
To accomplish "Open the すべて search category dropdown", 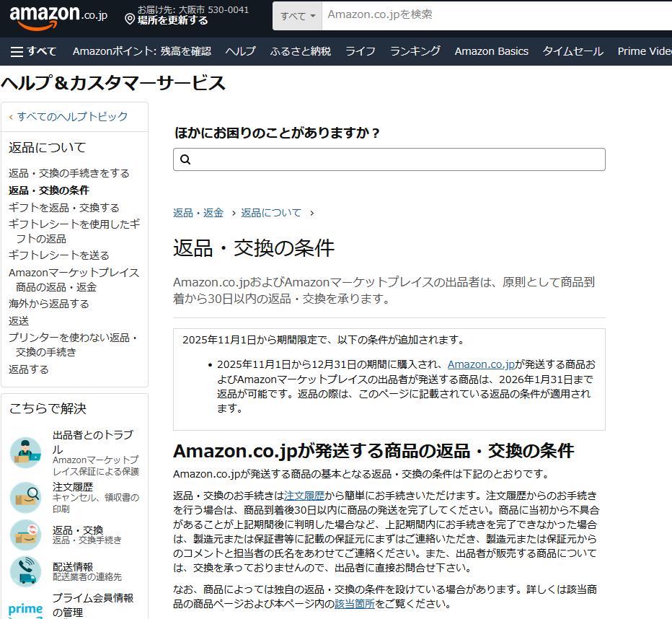I will 296,14.
